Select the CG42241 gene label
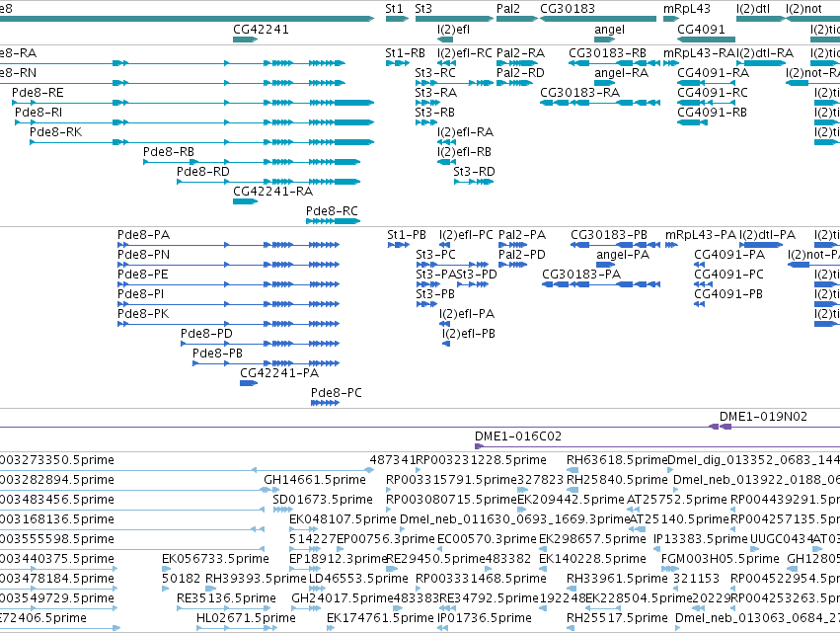 [x=261, y=30]
